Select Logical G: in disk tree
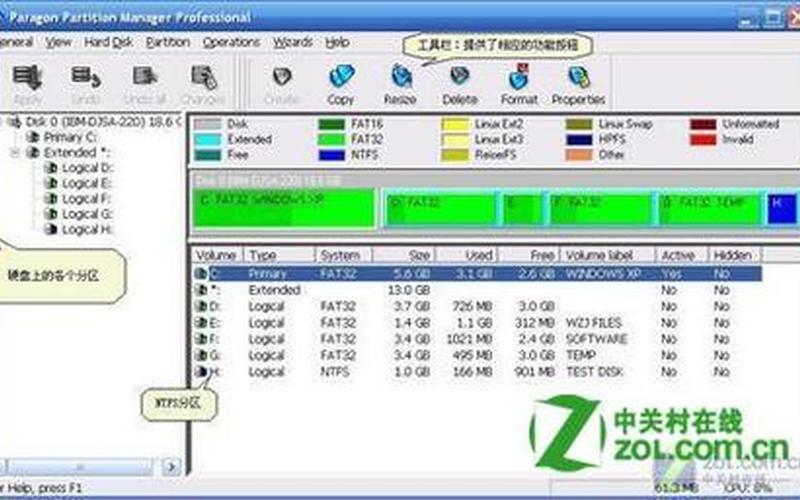Viewport: 800px width, 500px height. (x=87, y=214)
